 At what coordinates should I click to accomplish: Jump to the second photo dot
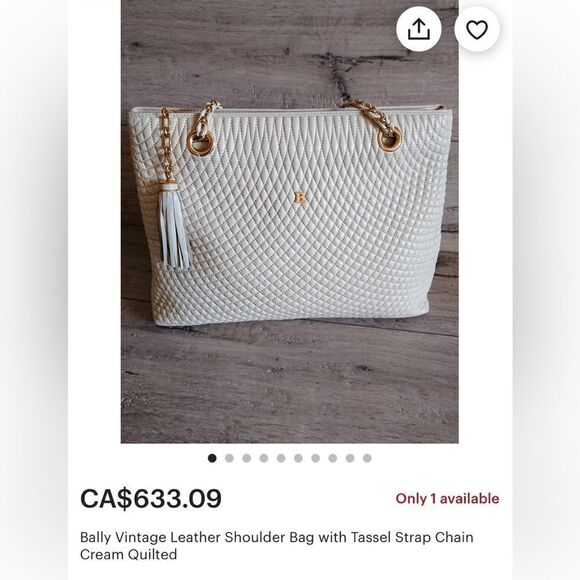[229, 458]
